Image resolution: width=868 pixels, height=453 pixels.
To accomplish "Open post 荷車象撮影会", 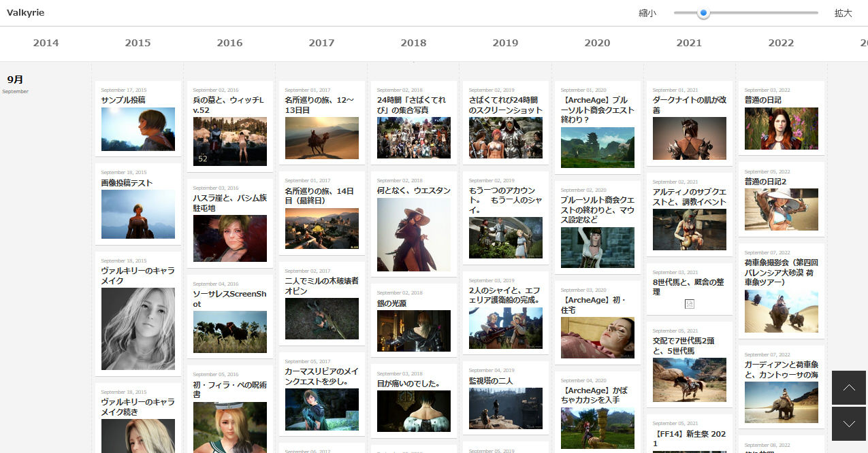I will (782, 272).
